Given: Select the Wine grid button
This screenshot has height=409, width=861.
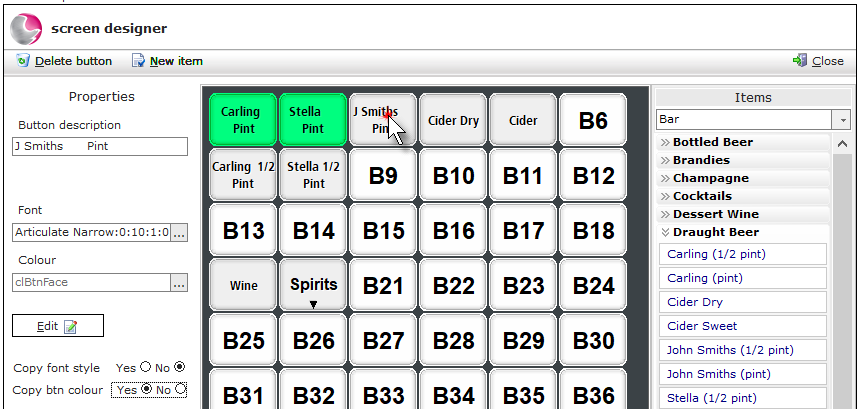Looking at the screenshot, I should click(243, 285).
